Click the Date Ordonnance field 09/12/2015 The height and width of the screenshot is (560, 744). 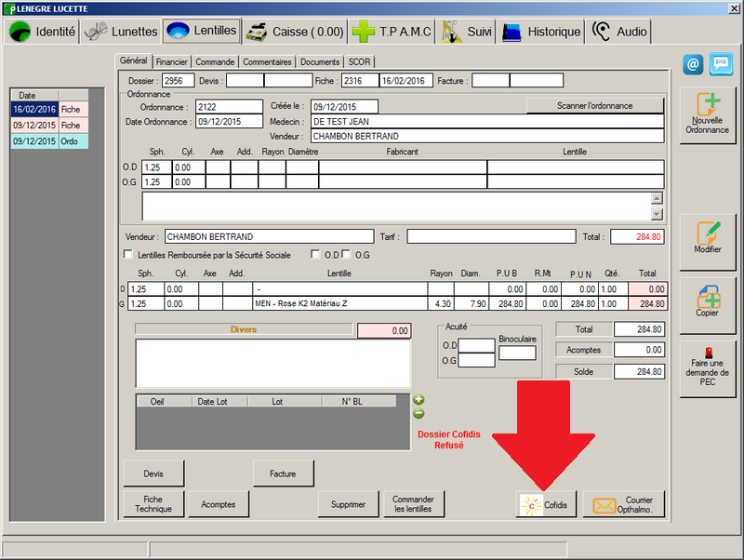click(x=229, y=122)
